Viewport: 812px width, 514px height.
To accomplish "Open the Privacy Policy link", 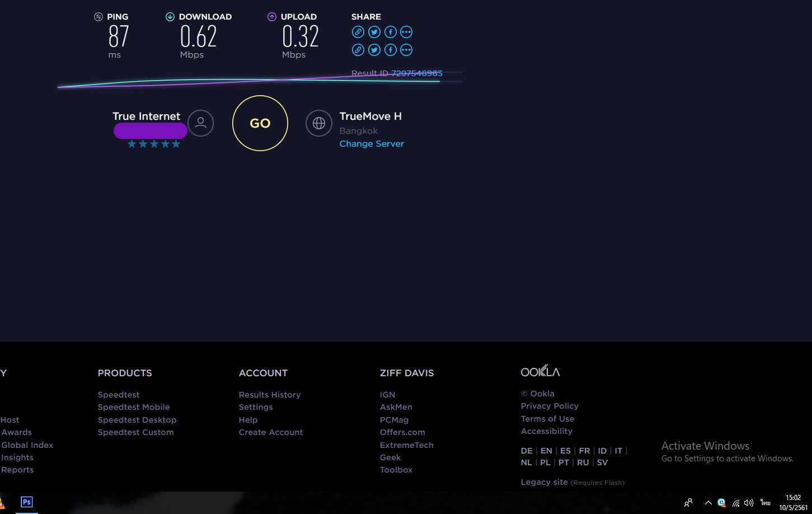I will click(x=550, y=406).
